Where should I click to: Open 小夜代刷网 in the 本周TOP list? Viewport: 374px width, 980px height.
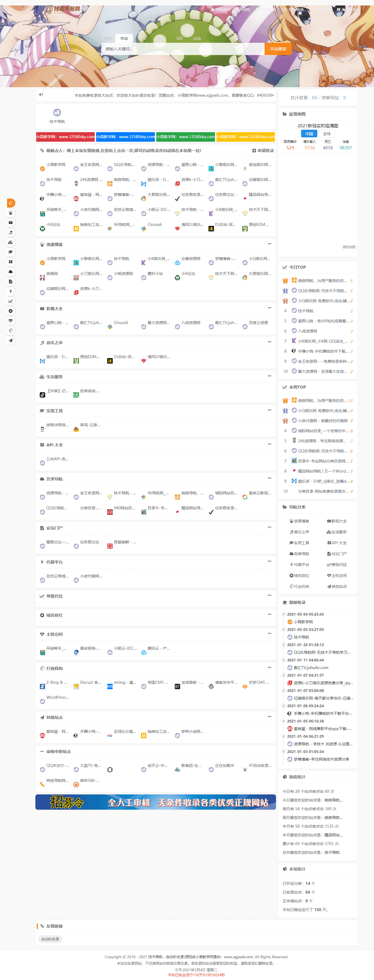(x=322, y=421)
